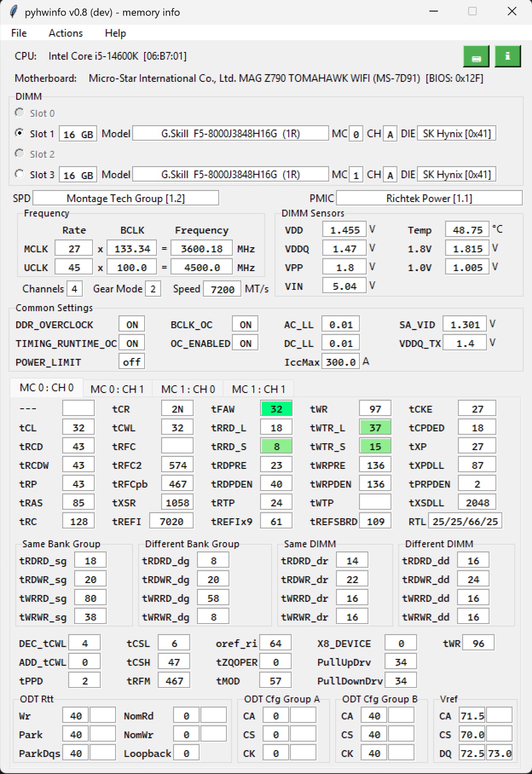This screenshot has width=532, height=774.
Task: Click the SA_VID value 1.301
Action: [465, 325]
